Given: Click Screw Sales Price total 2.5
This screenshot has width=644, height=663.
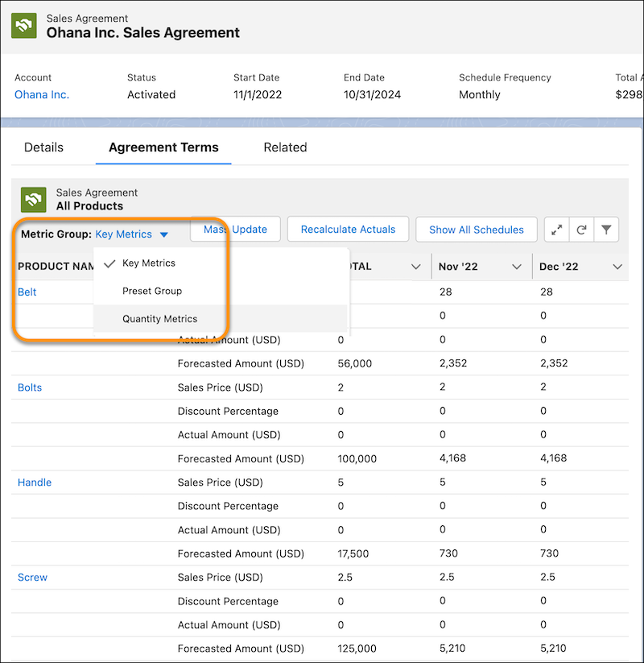Looking at the screenshot, I should [x=345, y=578].
